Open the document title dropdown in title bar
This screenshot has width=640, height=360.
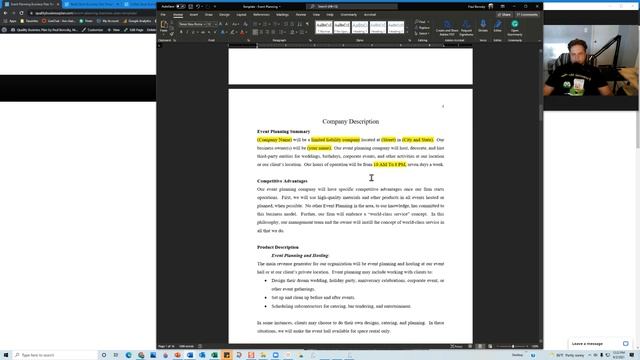point(280,7)
